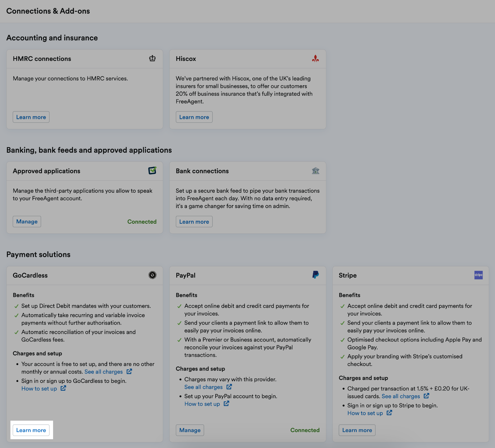This screenshot has width=495, height=448.
Task: Click the Stripe logo icon
Action: click(478, 275)
